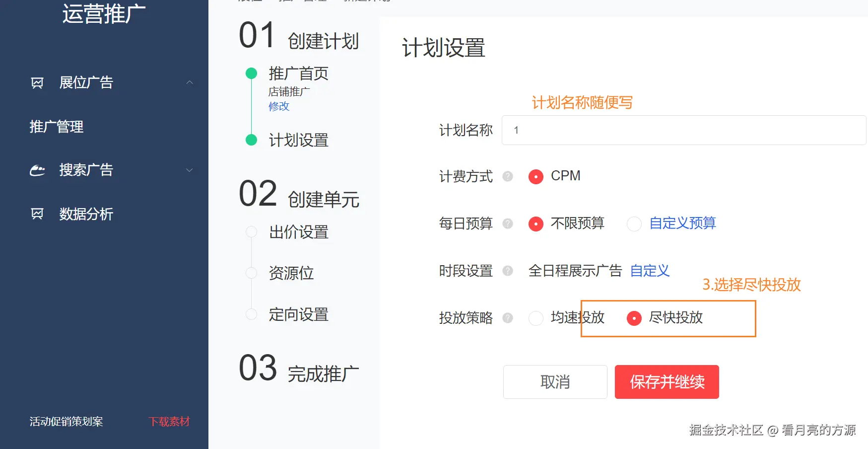Open 推广管理 in the sidebar
The image size is (868, 449).
pyautogui.click(x=57, y=127)
